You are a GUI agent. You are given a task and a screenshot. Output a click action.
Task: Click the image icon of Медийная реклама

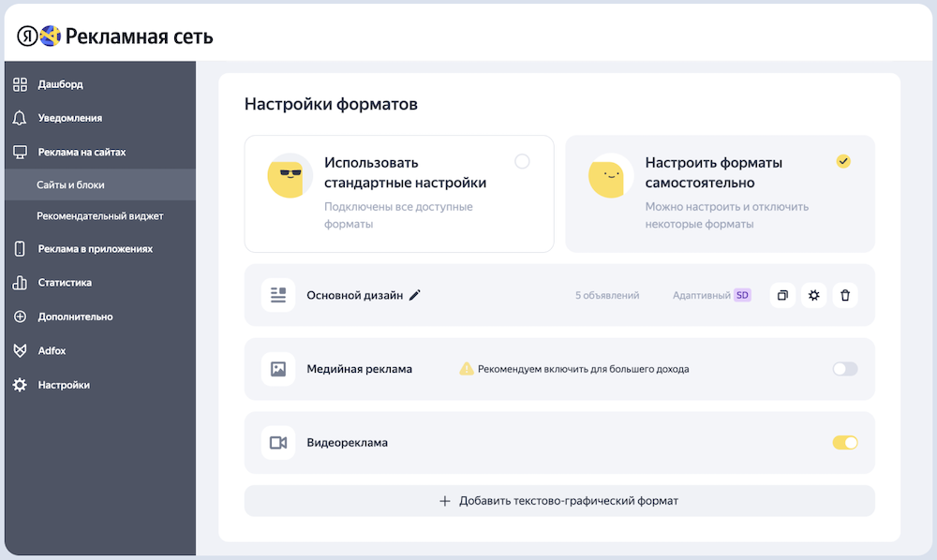point(278,369)
